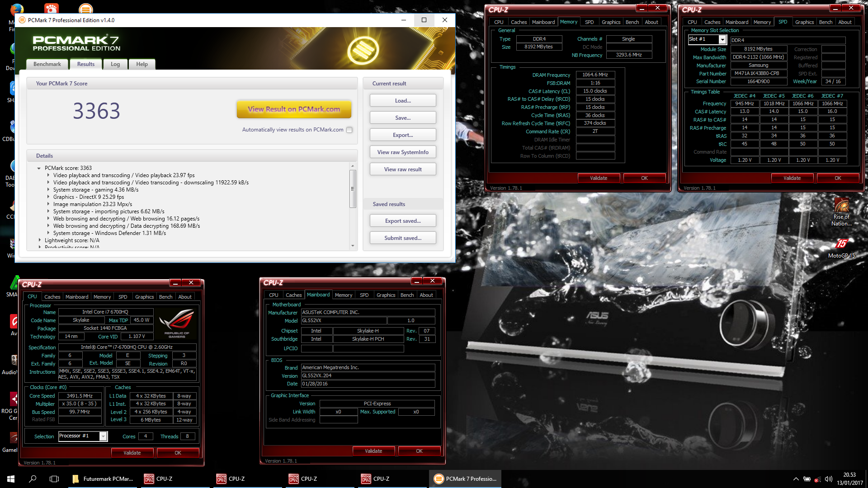This screenshot has width=868, height=488.
Task: Click Submit saved... button
Action: click(403, 238)
